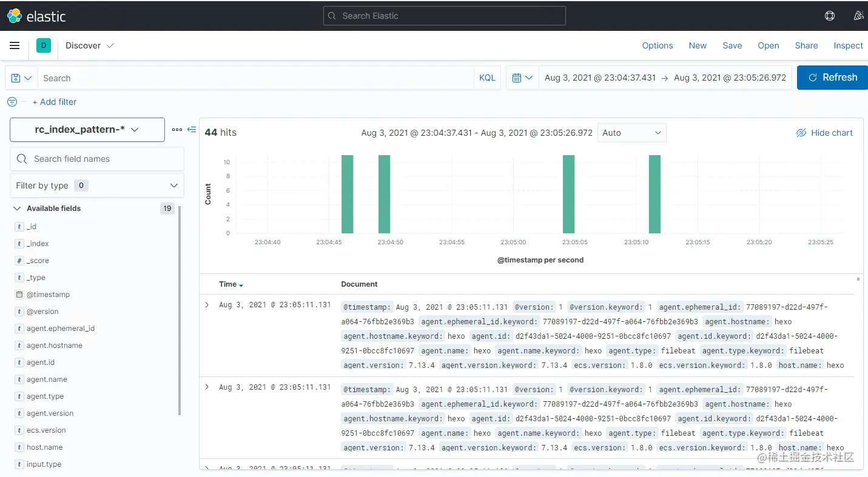Click the KQL query Search field
The image size is (868, 477).
(x=255, y=78)
